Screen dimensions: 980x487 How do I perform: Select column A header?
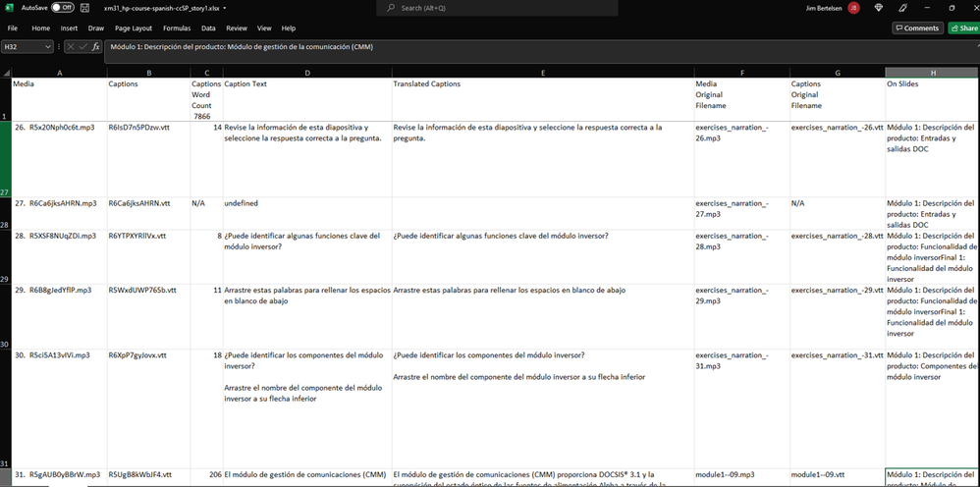coord(59,73)
